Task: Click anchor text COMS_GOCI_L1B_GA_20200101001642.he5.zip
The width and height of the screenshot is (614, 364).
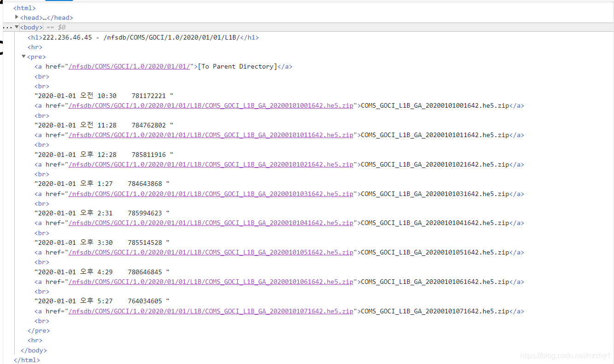Action: (435, 106)
